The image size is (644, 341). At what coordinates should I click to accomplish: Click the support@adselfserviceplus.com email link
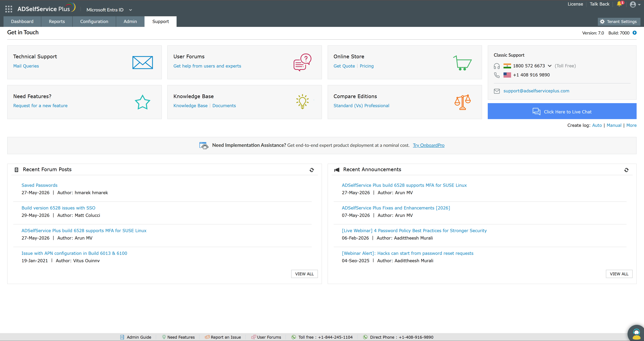pos(536,91)
